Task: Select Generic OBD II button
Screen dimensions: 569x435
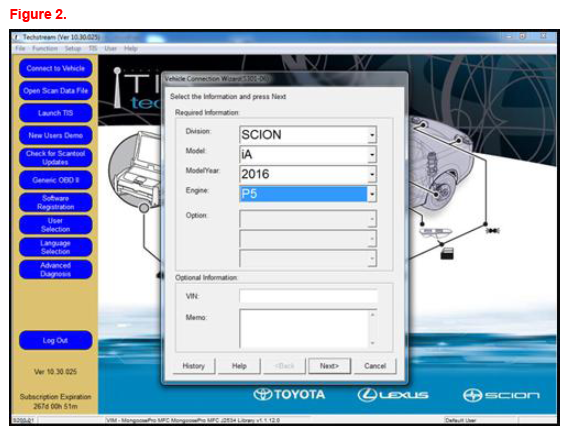Action: tap(56, 180)
